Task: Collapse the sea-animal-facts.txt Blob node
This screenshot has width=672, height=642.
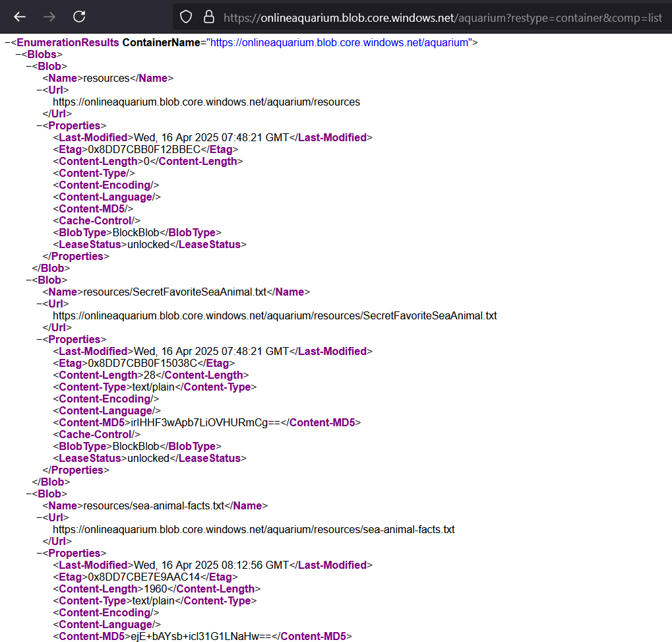Action: (x=28, y=494)
